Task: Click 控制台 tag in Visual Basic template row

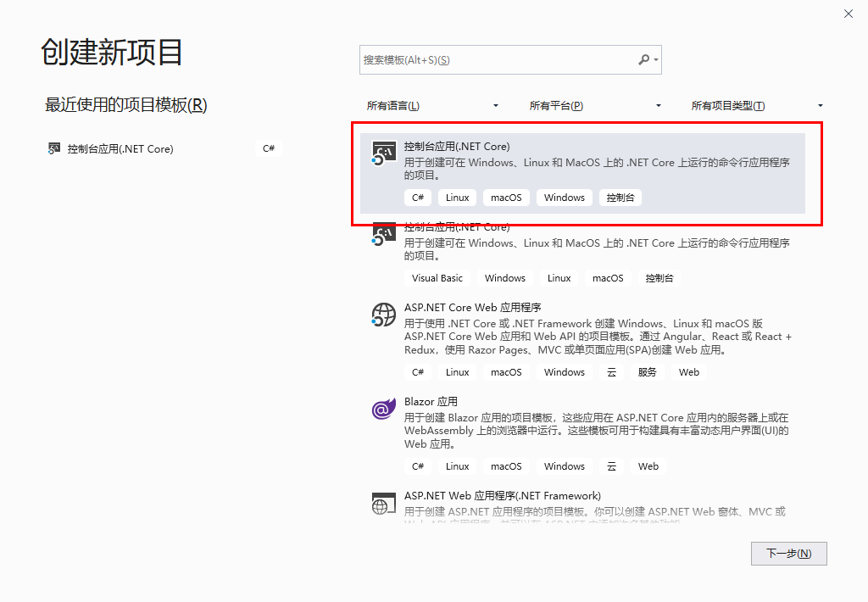Action: (659, 278)
